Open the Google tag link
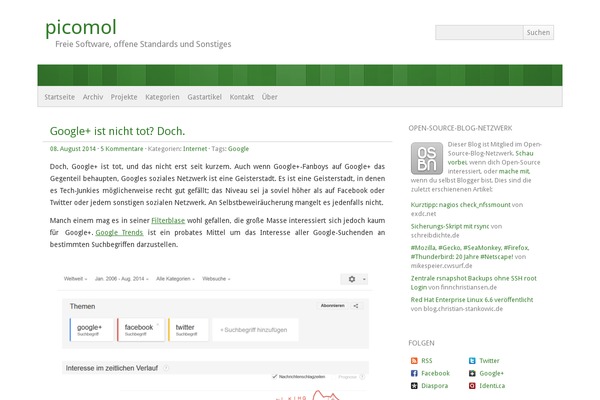 point(238,149)
